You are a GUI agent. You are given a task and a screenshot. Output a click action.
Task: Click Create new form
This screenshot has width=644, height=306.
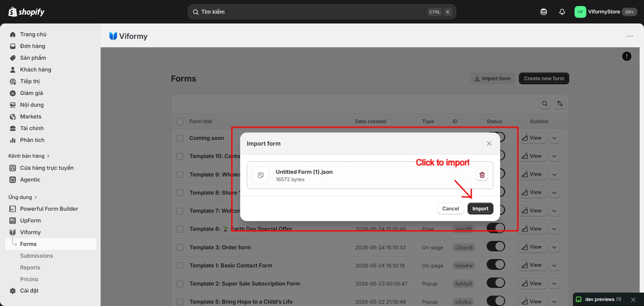[x=544, y=79]
